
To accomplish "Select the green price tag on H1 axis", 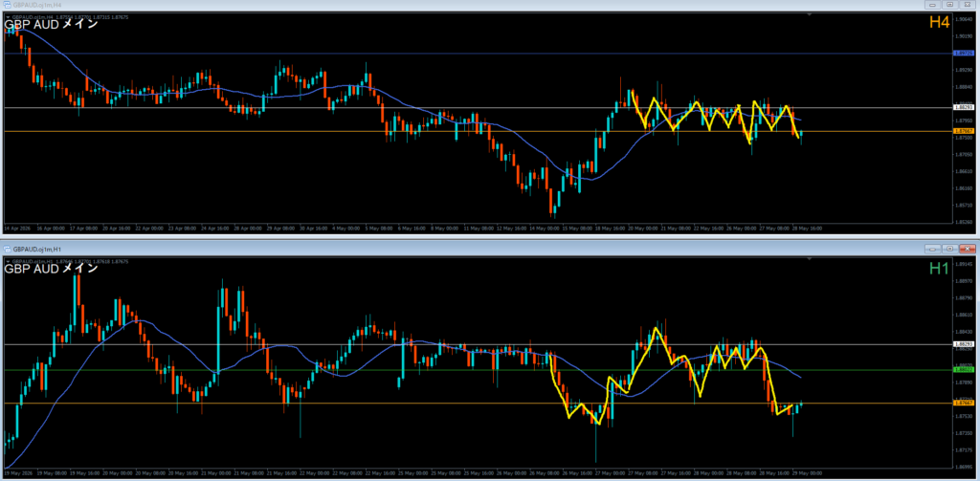I will coord(962,370).
